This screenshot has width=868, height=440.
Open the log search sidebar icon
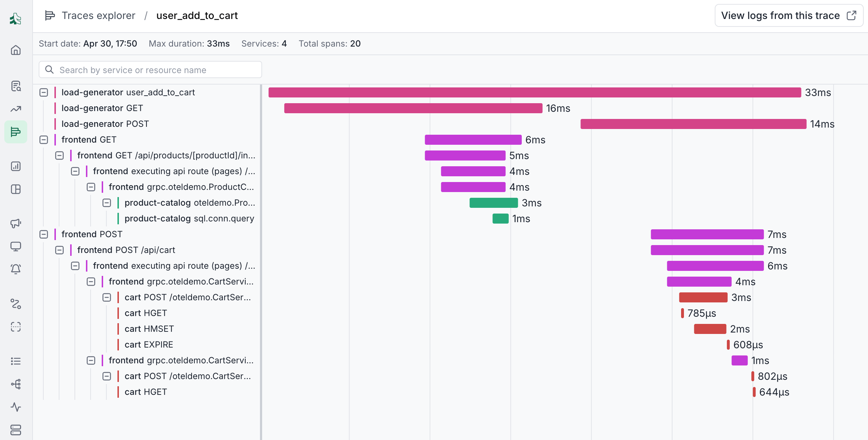point(16,86)
